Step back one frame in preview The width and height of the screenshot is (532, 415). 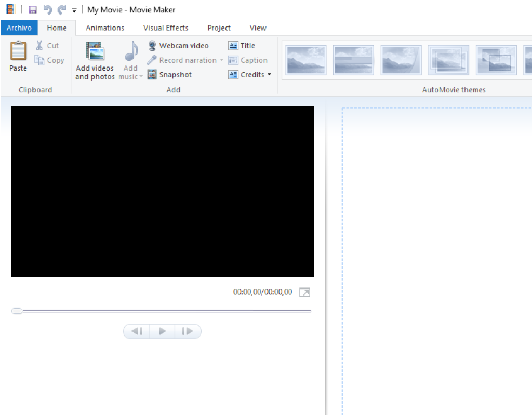(136, 331)
